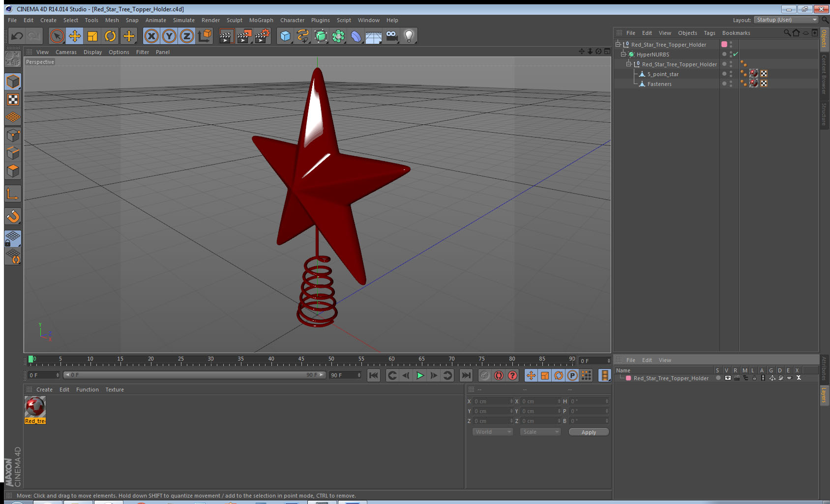This screenshot has height=504, width=830.
Task: Open viewport Cameras menu
Action: 66,52
